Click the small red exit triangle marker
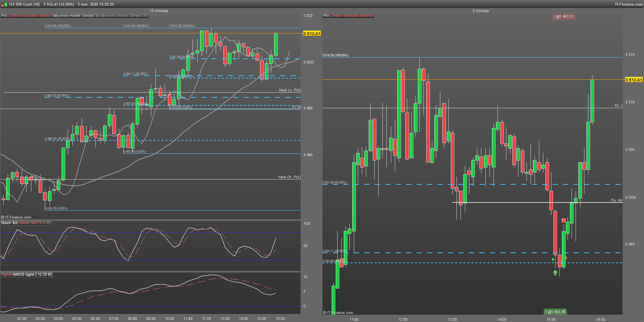Viewport: 644px width, 322px height. 566,258
